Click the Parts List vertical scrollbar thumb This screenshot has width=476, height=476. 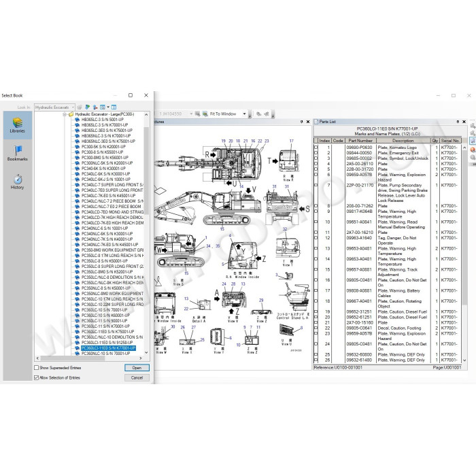click(x=464, y=228)
